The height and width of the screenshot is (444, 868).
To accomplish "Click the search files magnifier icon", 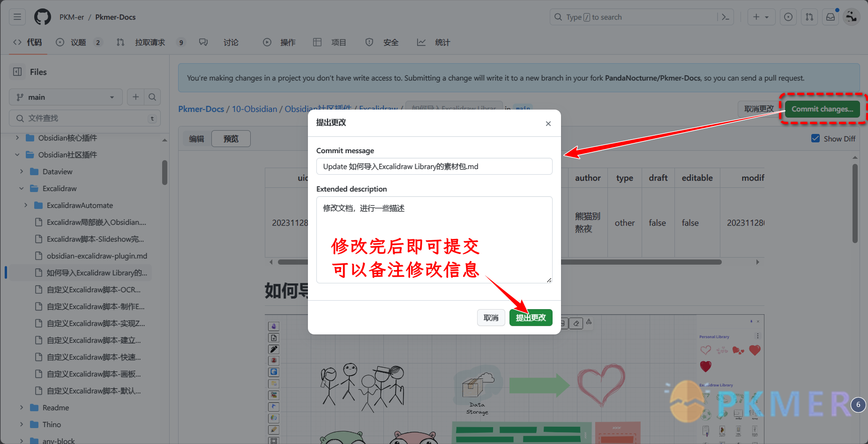I will [152, 97].
